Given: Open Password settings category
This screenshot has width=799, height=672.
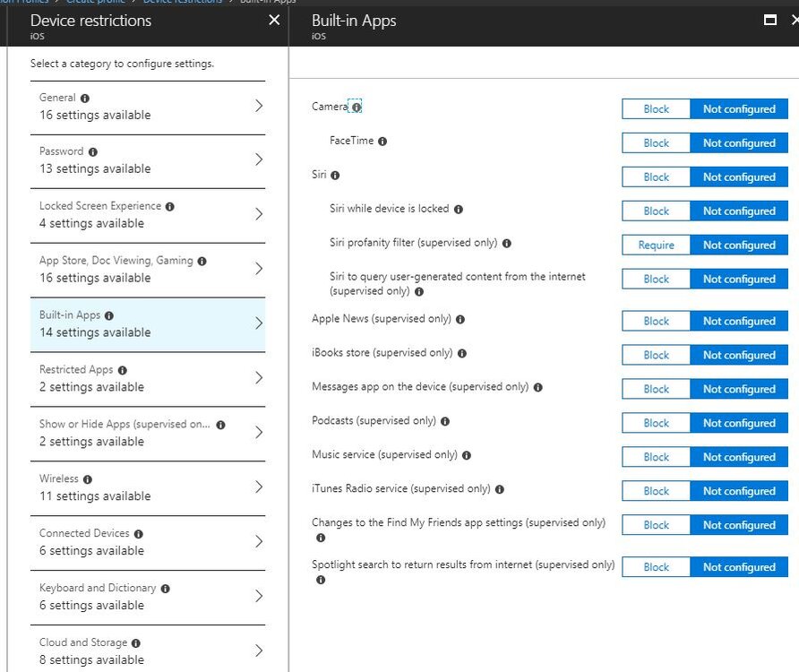Looking at the screenshot, I should (148, 161).
